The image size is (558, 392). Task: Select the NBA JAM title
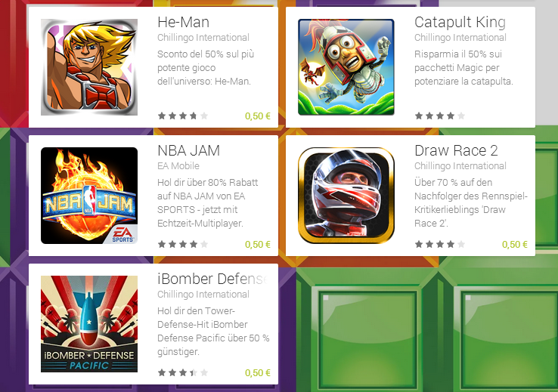(x=188, y=151)
